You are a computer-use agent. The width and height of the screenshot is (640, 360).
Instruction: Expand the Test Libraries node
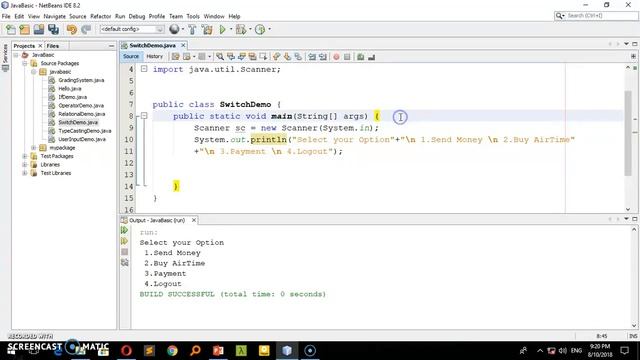(x=25, y=173)
